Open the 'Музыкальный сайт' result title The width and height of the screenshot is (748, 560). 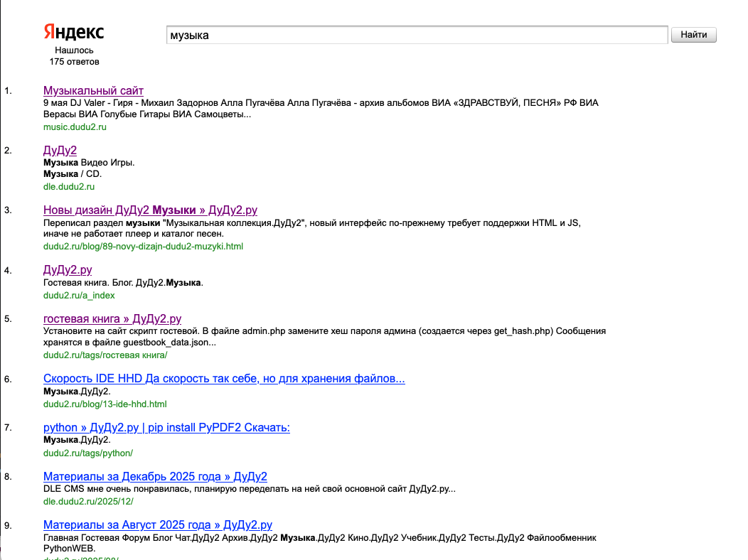click(93, 91)
